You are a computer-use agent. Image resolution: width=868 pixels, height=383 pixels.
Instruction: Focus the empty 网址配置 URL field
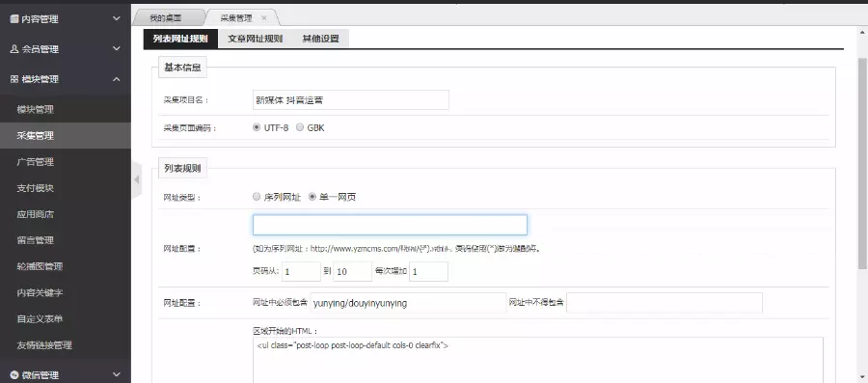[x=390, y=225]
